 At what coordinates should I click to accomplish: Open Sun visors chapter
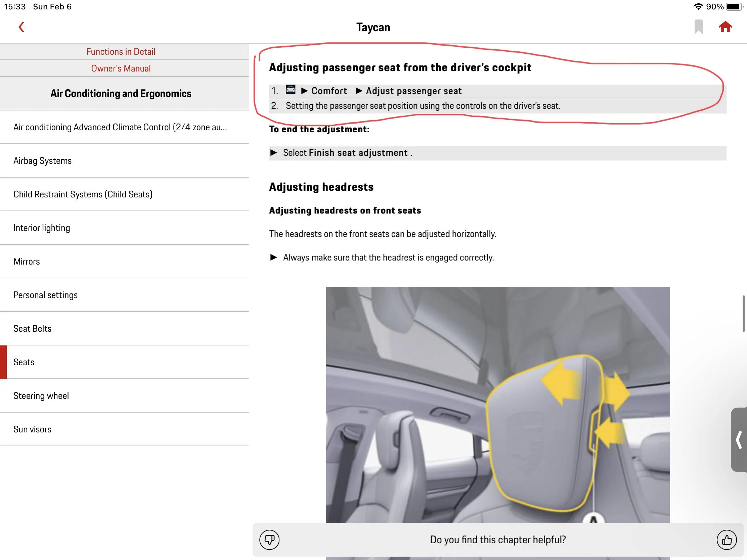point(124,429)
